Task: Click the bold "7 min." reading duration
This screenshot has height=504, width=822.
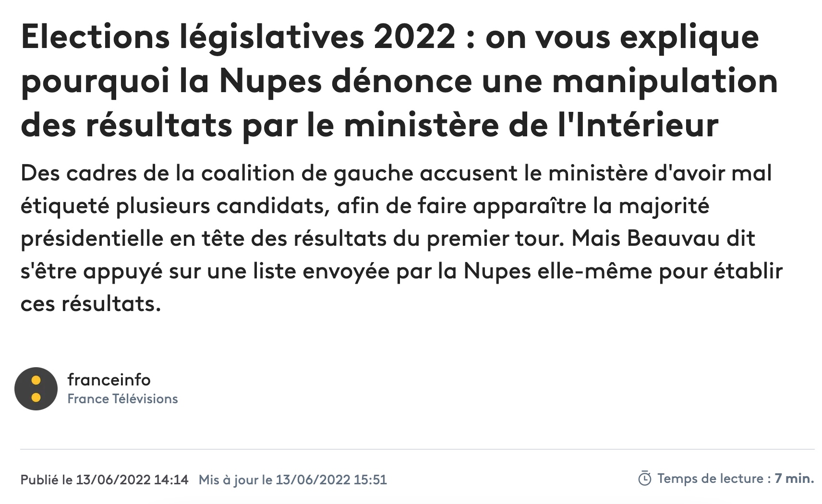Action: point(794,479)
